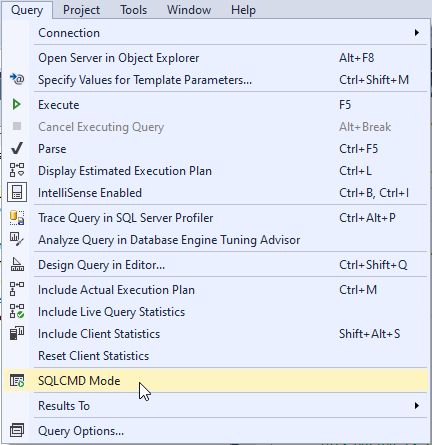This screenshot has width=432, height=445.
Task: Click the Parse checkmark icon
Action: click(17, 149)
